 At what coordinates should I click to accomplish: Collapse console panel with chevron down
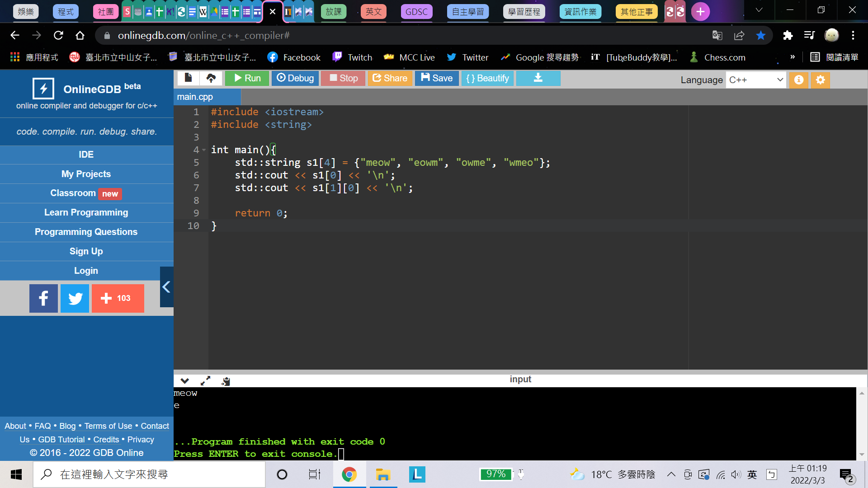[x=184, y=381]
